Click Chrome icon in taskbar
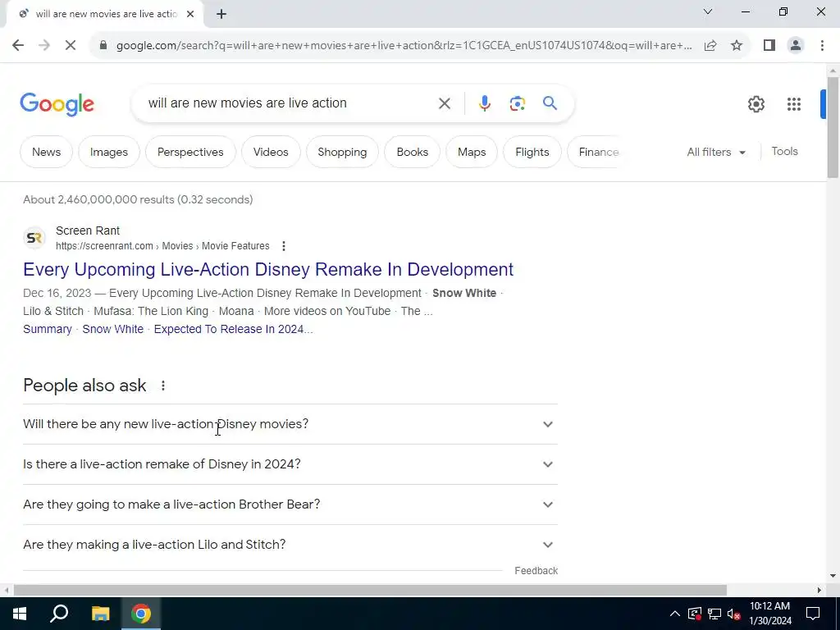 point(141,614)
